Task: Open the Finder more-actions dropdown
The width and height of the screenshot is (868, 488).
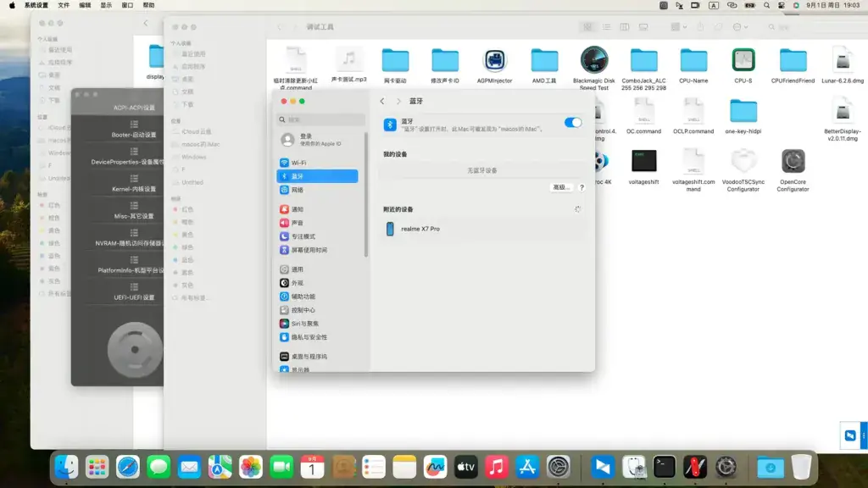Action: click(740, 26)
